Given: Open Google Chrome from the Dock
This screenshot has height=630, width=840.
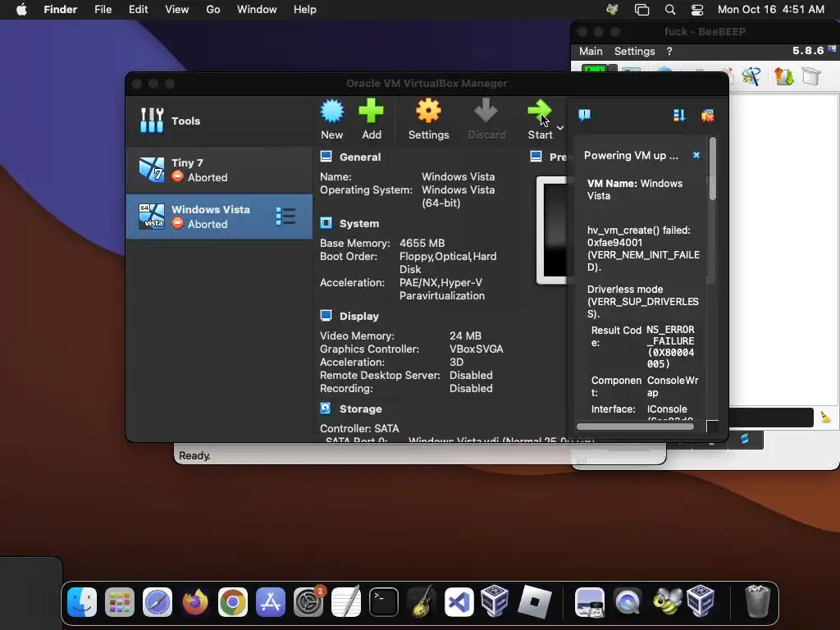Looking at the screenshot, I should click(x=232, y=602).
